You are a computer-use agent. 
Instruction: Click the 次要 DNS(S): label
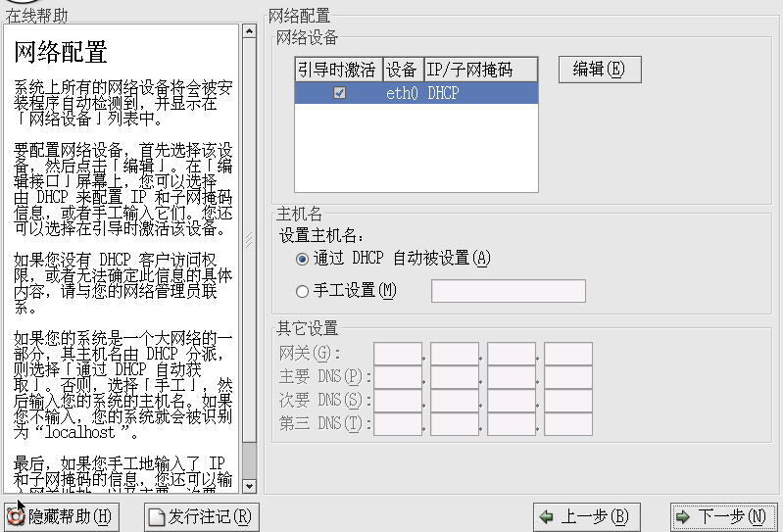(325, 401)
